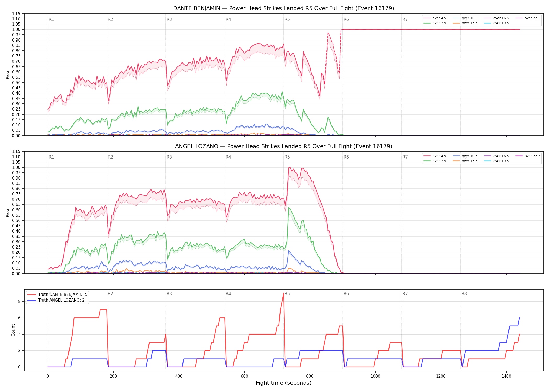
Task: Select 'over 7.5' legend entry in Dante Benjamin chart
Action: [x=435, y=23]
